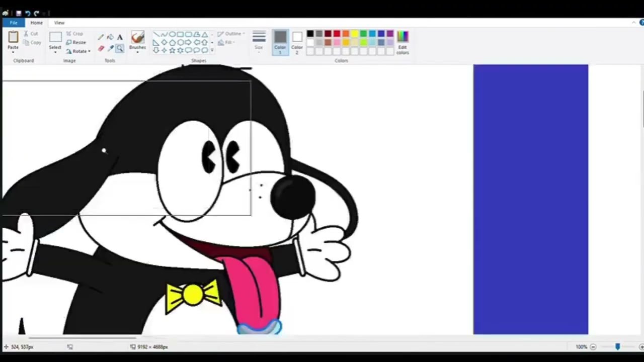Choose the Right triangle shape
The width and height of the screenshot is (644, 362).
pyautogui.click(x=156, y=42)
